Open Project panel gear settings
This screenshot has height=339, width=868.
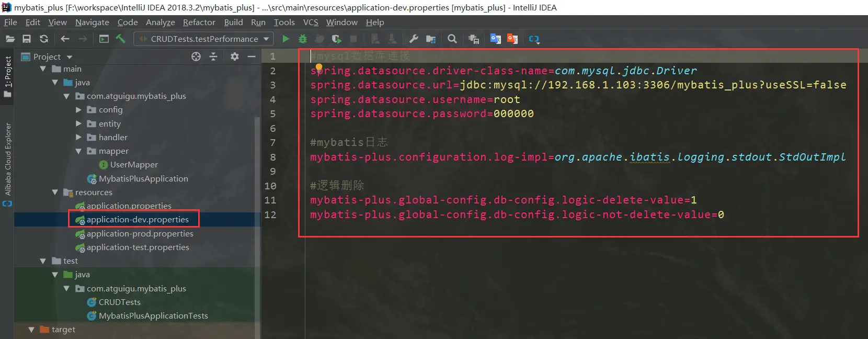pyautogui.click(x=235, y=56)
